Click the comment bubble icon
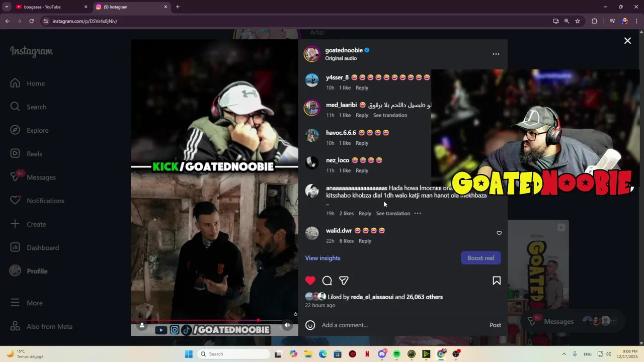 [x=327, y=281]
